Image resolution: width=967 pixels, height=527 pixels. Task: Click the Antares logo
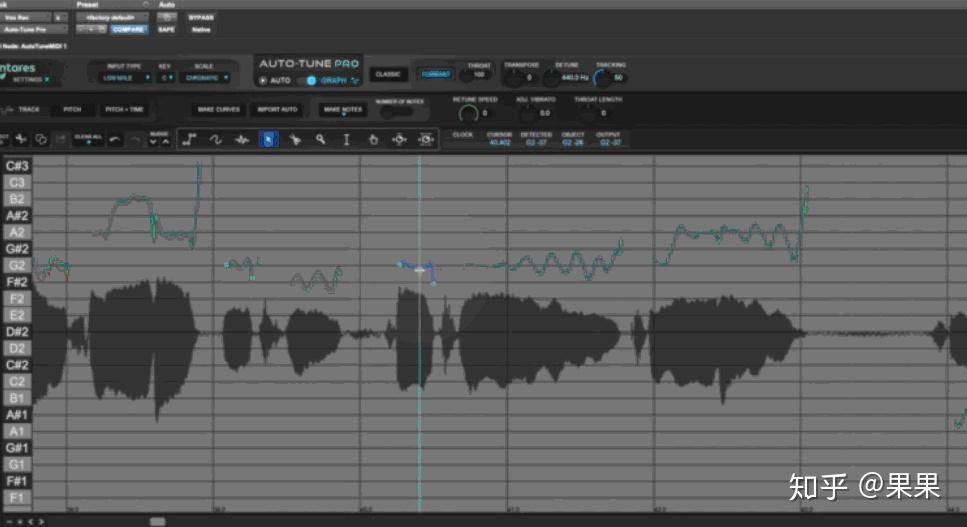(x=17, y=68)
